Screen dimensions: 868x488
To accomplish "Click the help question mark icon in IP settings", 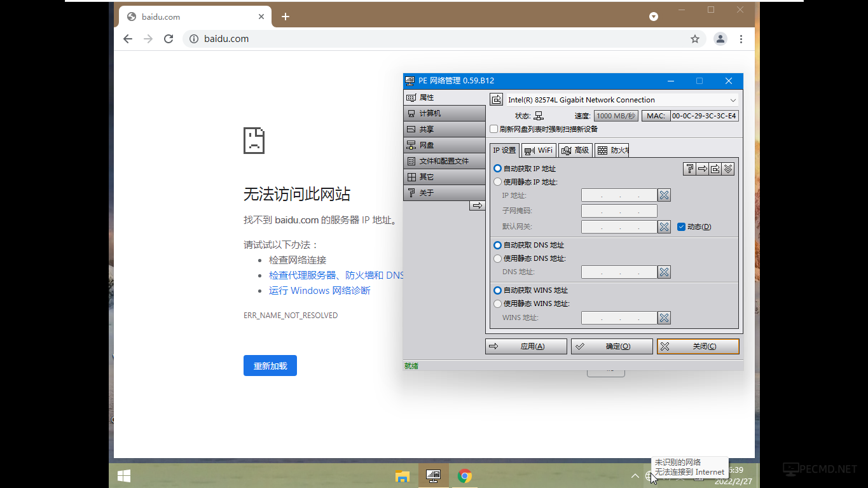I will (x=689, y=169).
